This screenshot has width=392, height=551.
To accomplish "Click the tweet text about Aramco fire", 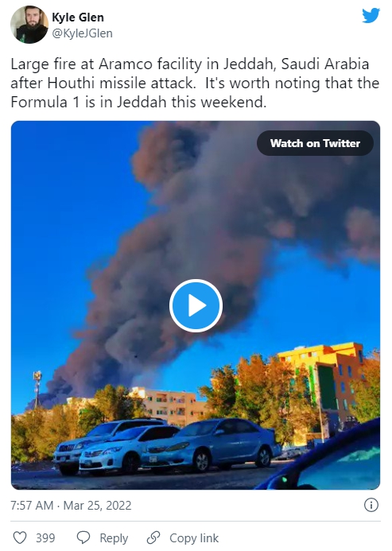I will 195,83.
